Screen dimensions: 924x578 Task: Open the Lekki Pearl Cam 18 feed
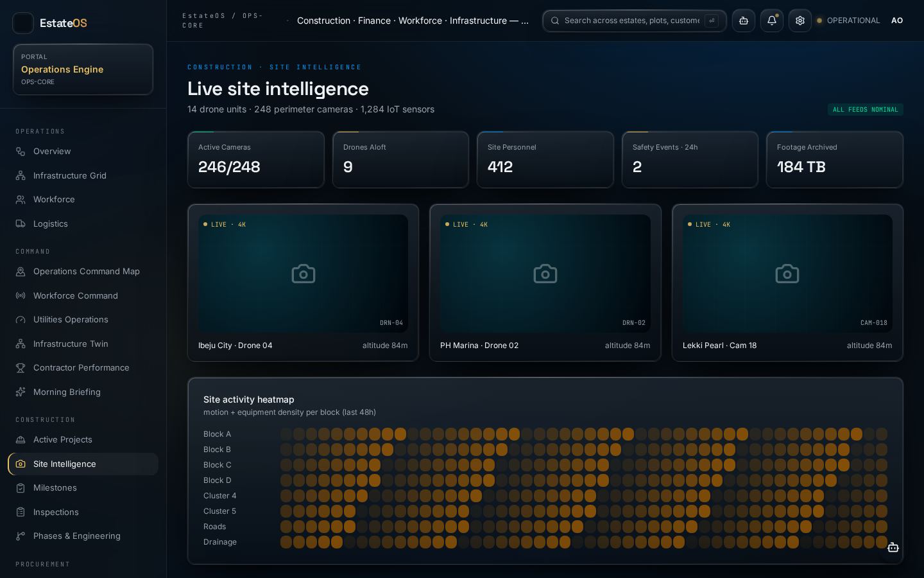(x=787, y=283)
